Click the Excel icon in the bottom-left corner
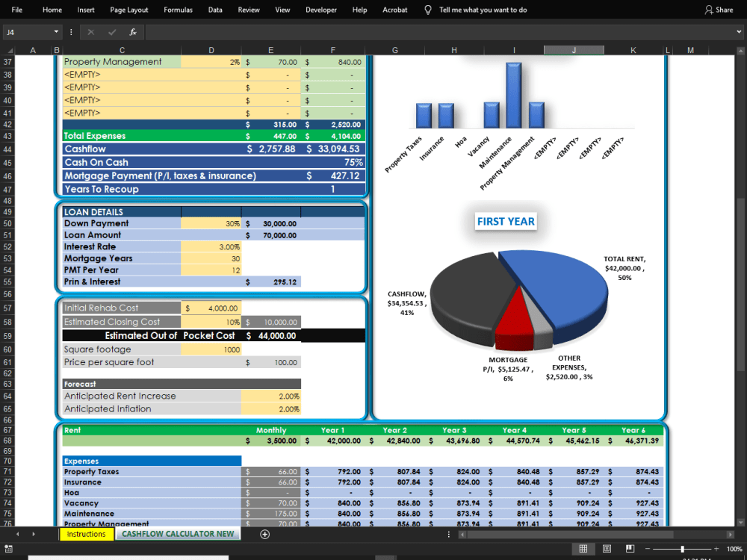 [x=10, y=548]
